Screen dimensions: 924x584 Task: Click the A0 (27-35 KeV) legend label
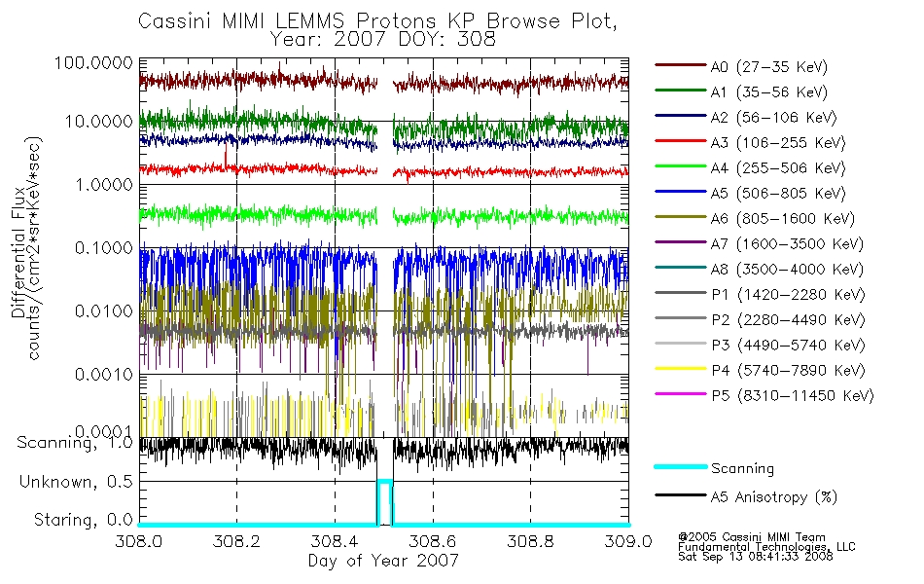click(x=768, y=67)
